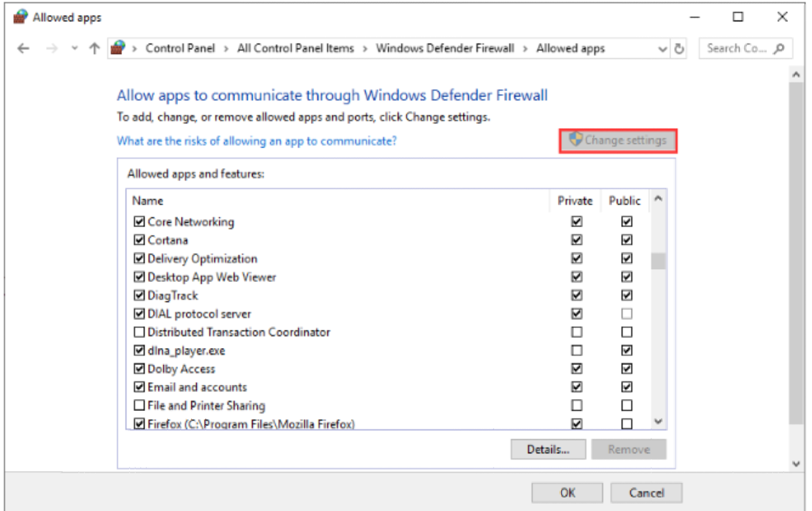Click app list scroll down arrow
812x511 pixels.
pyautogui.click(x=659, y=421)
